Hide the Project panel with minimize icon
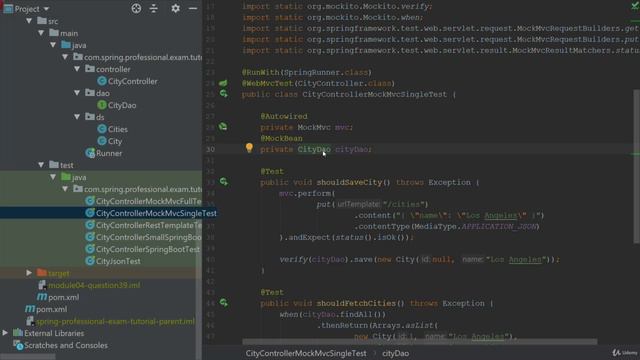This screenshot has height=360, width=640. [193, 8]
